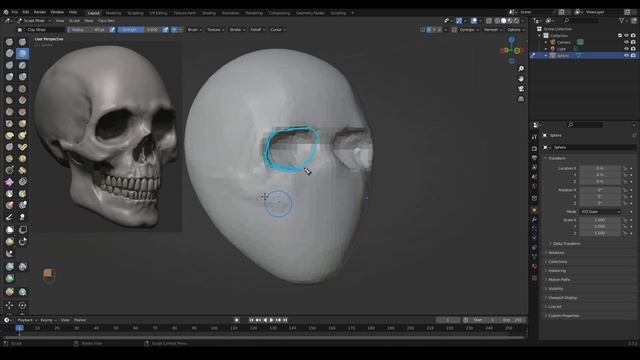Image resolution: width=640 pixels, height=360 pixels.
Task: Open the Render properties tab
Action: (534, 148)
